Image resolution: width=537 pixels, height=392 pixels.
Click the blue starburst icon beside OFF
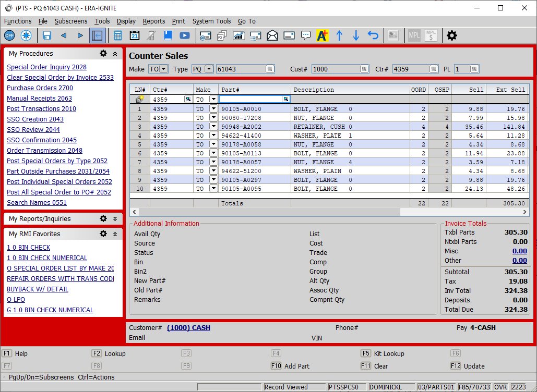pos(26,35)
